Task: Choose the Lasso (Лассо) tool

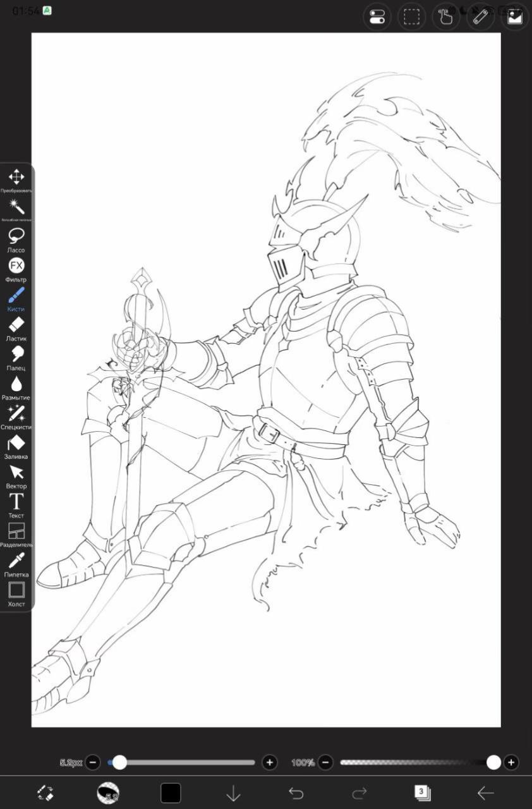Action: tap(16, 240)
